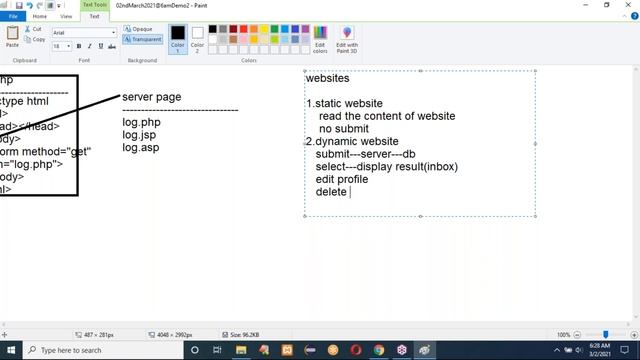Open Opera browser from taskbar
This screenshot has width=640, height=360.
click(x=356, y=350)
